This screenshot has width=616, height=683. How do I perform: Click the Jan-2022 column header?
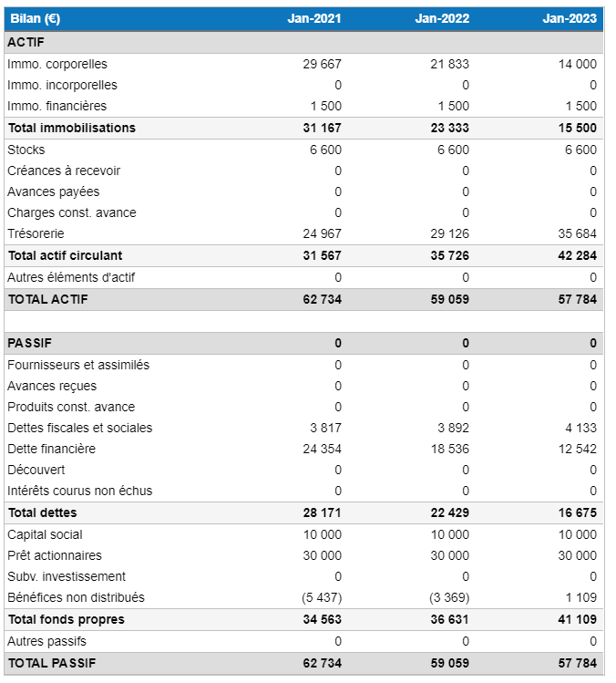coord(442,19)
